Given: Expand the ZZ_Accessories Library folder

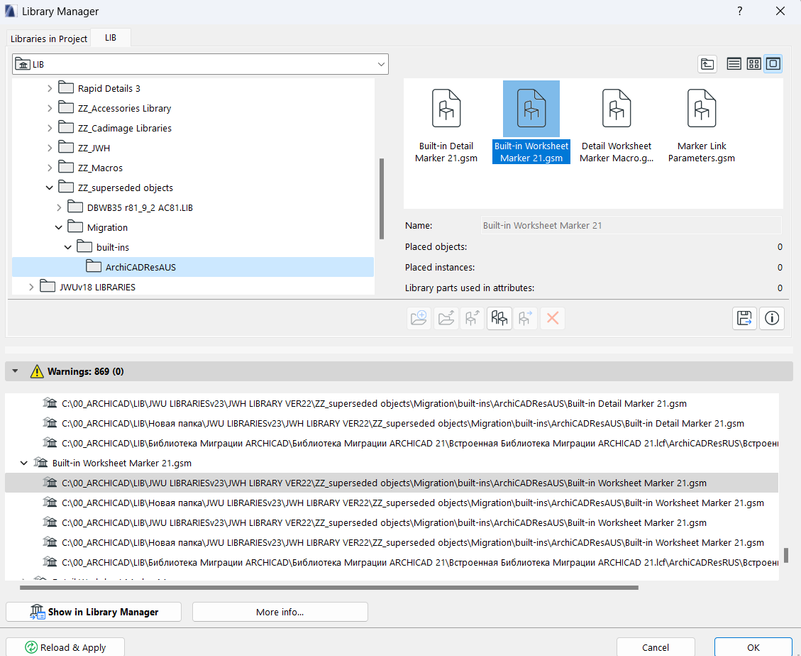Looking at the screenshot, I should 50,108.
